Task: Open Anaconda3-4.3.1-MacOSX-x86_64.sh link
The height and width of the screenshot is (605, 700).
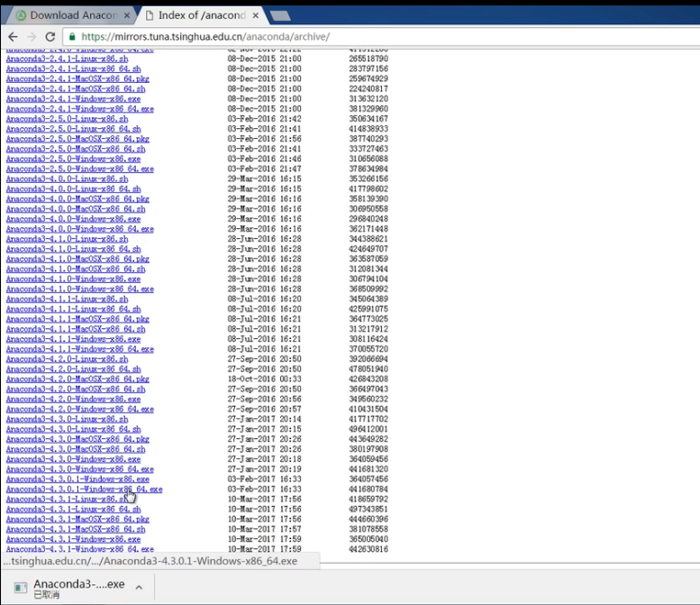Action: 76,529
